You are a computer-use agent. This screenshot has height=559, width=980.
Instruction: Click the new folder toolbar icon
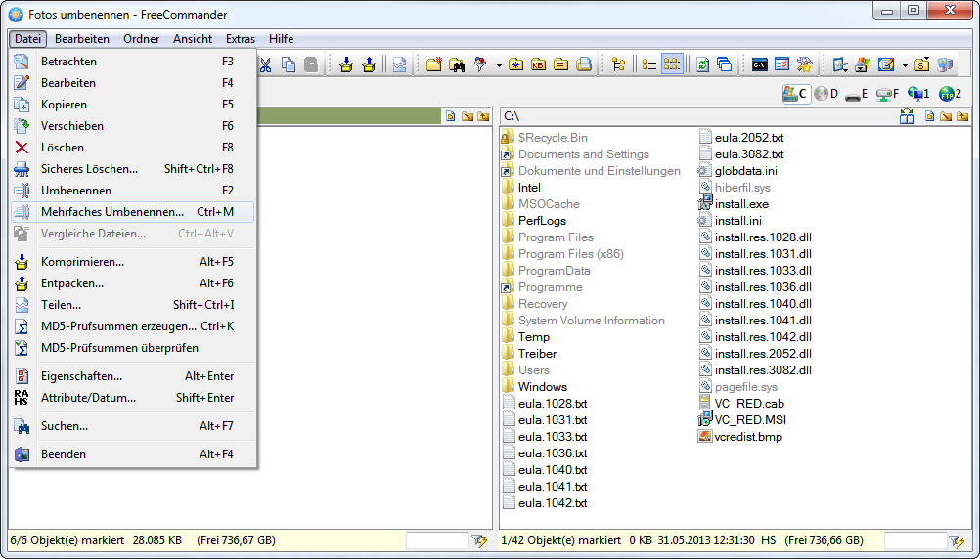pos(433,64)
